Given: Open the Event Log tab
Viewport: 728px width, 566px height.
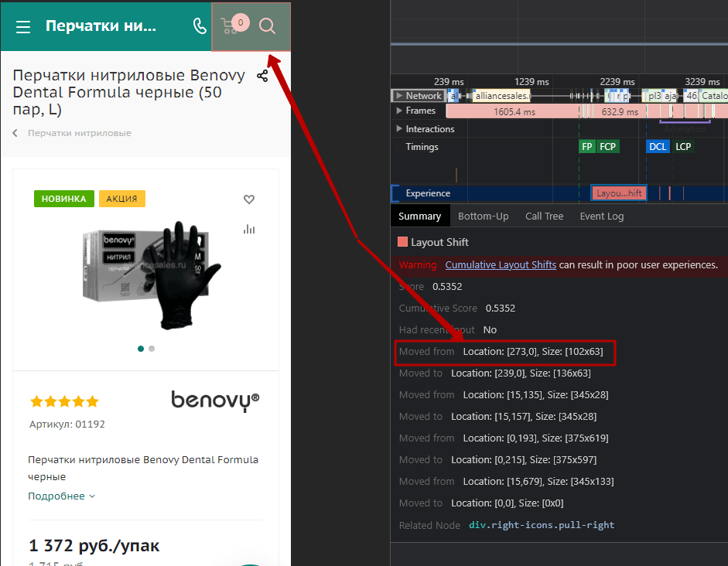Looking at the screenshot, I should point(601,217).
